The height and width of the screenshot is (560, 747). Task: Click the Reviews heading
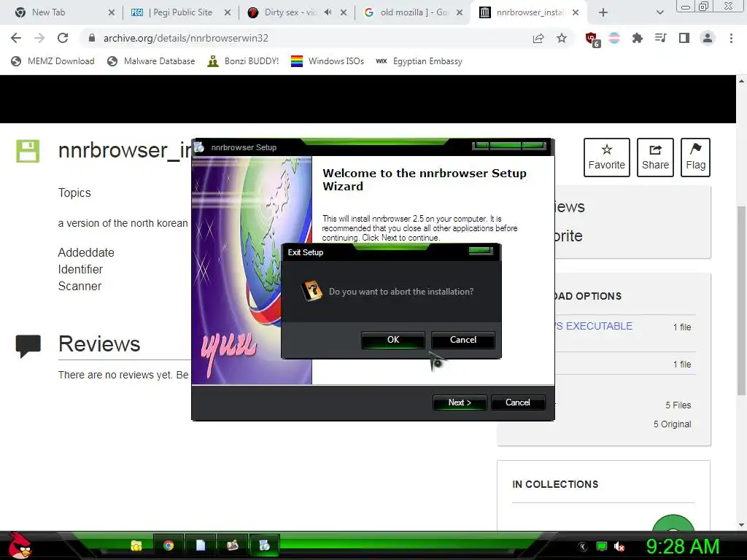click(x=99, y=344)
